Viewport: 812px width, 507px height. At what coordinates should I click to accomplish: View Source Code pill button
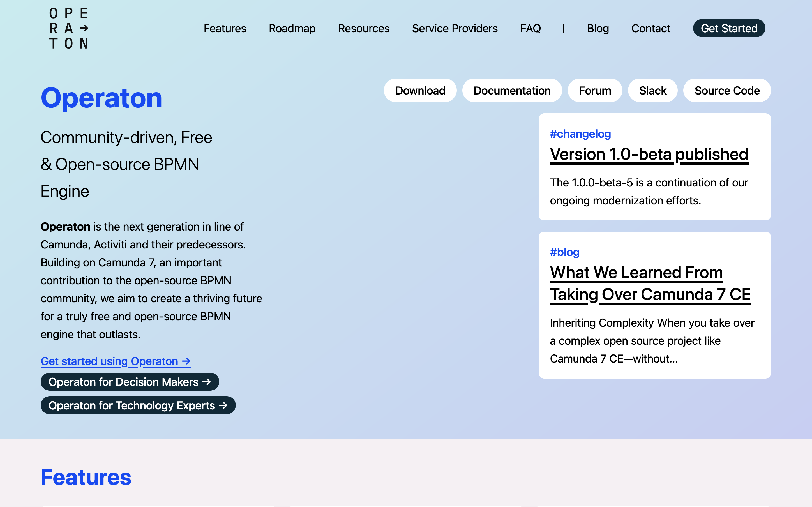tap(726, 91)
